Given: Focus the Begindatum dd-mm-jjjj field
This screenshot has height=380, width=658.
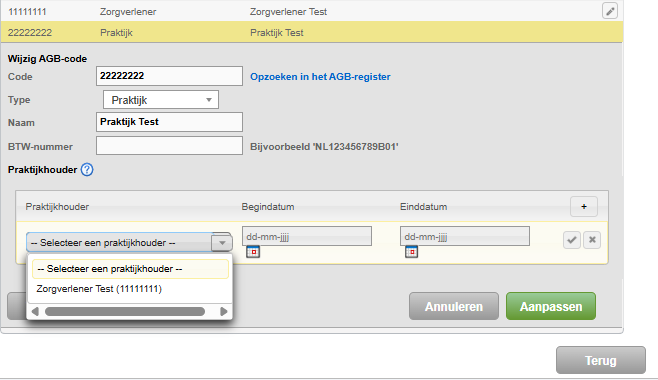Looking at the screenshot, I should (x=307, y=236).
